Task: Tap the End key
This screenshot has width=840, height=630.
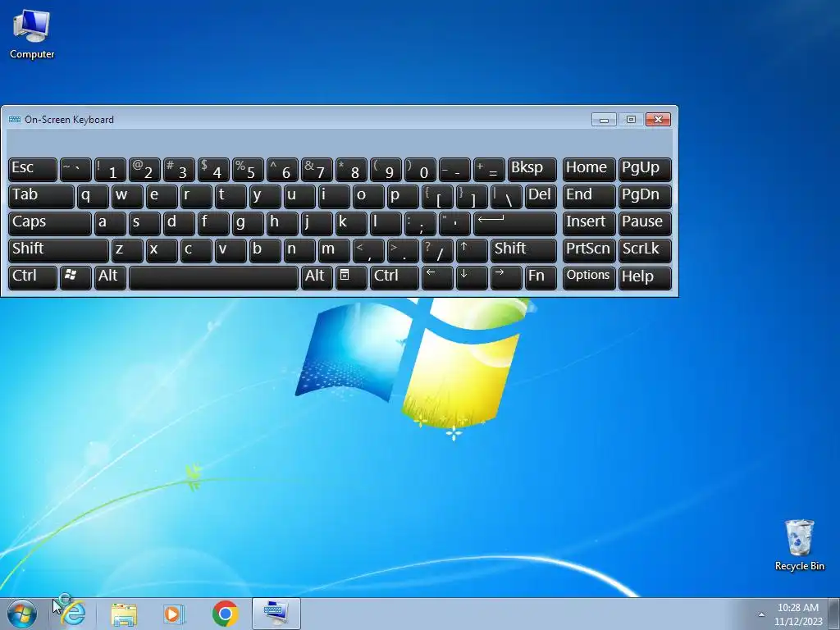Action: [589, 197]
